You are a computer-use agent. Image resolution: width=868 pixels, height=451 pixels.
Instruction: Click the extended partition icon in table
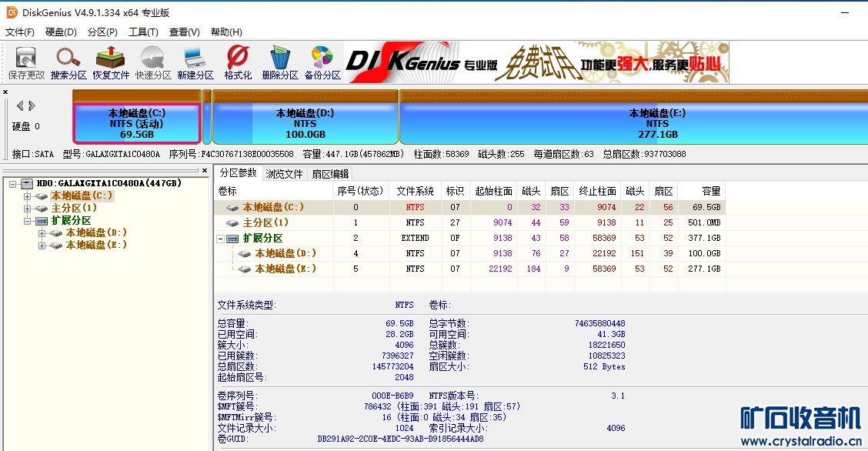pyautogui.click(x=232, y=239)
